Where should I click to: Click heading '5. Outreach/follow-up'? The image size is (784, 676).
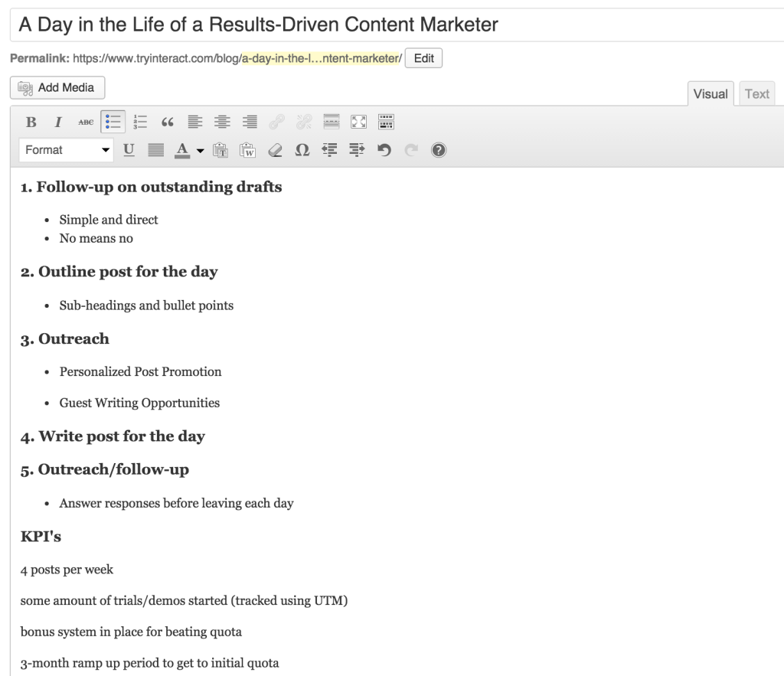click(104, 470)
